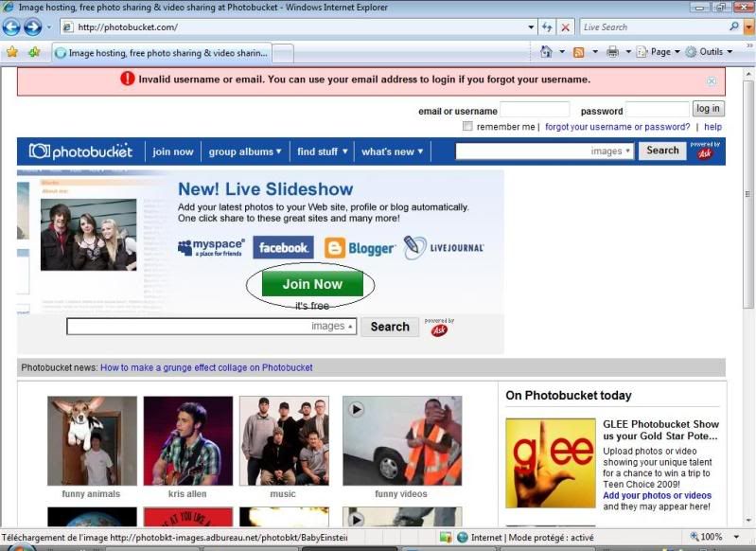Click the Ask logo in blue navigation bar
This screenshot has width=756, height=551.
tap(705, 153)
